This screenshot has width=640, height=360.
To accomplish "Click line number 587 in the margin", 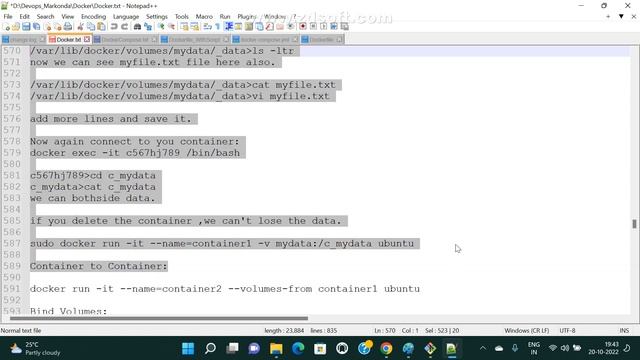I will tap(11, 243).
